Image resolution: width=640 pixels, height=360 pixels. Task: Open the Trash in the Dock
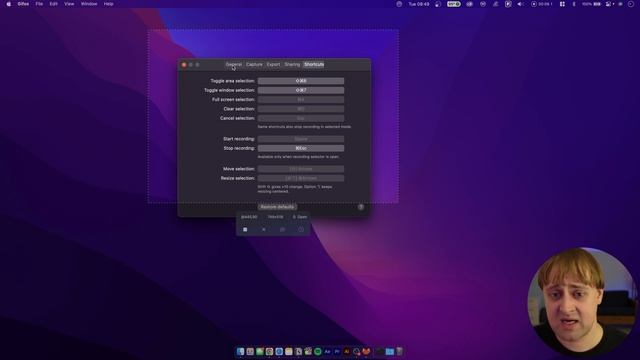pos(400,351)
